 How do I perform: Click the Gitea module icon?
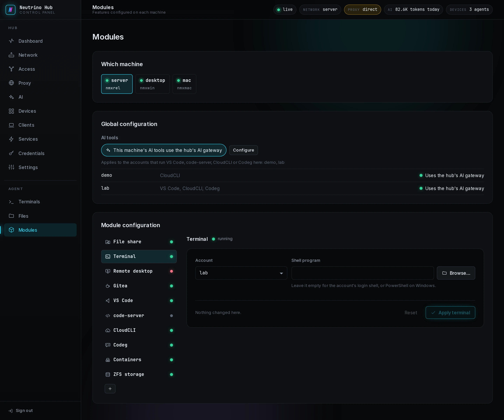(108, 286)
